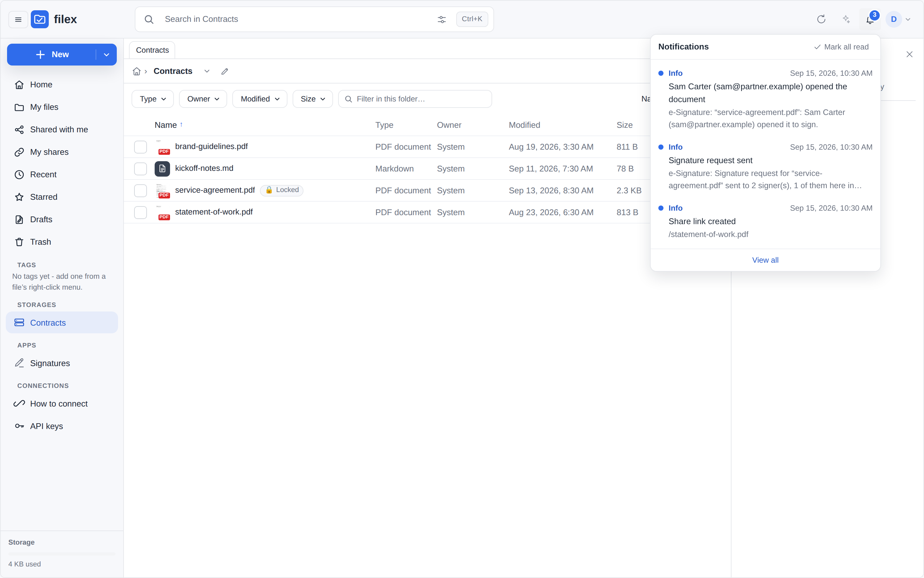Click statement-of-work.pdf file icon
This screenshot has height=578, width=924.
point(162,212)
